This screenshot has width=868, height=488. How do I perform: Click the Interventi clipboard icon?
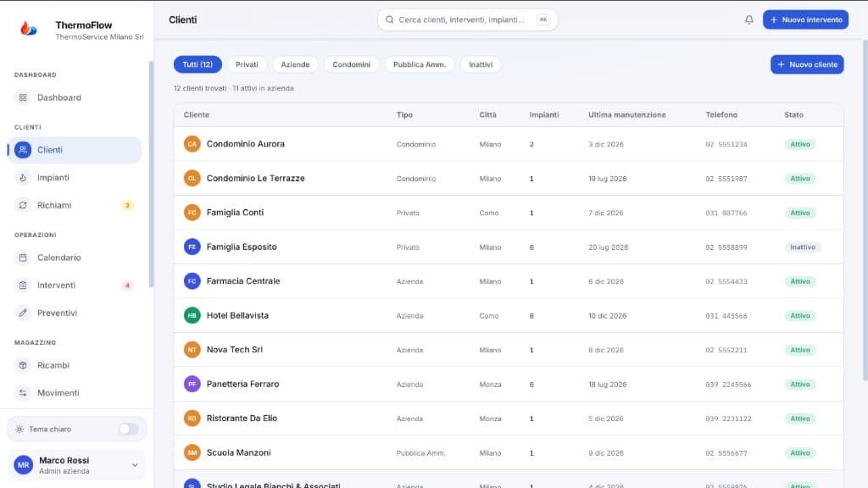[23, 285]
